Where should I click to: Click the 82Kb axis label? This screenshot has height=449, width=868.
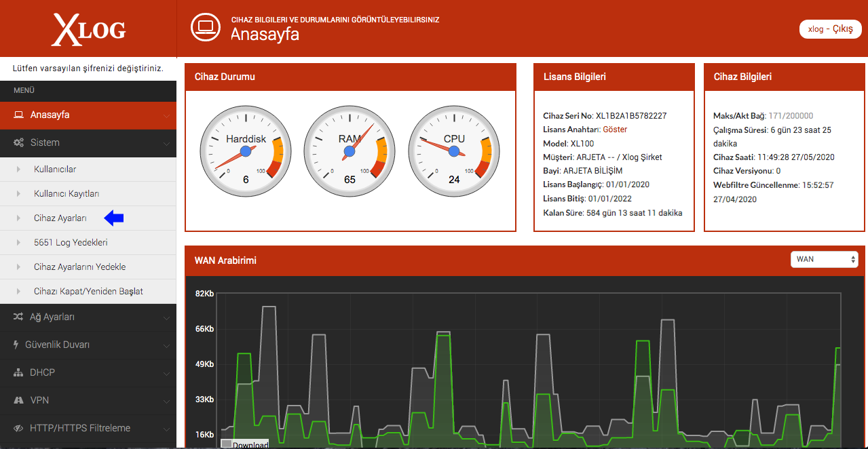(204, 294)
